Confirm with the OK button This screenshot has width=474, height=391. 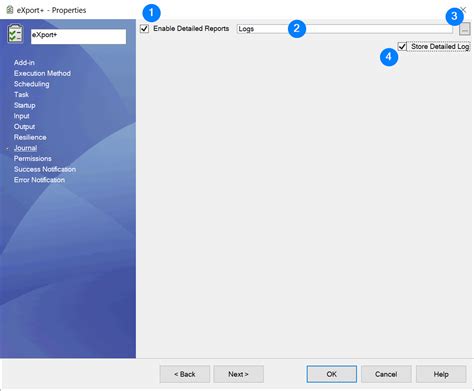tap(332, 374)
